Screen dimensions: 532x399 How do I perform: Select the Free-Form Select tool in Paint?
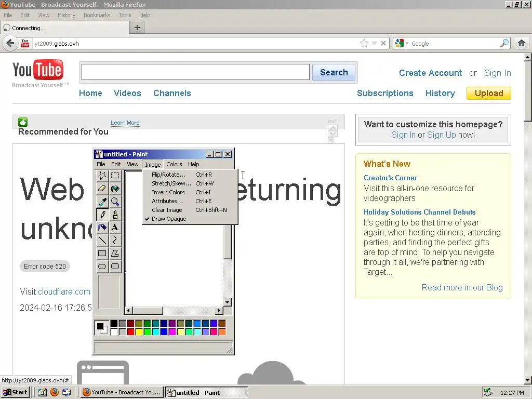102,176
